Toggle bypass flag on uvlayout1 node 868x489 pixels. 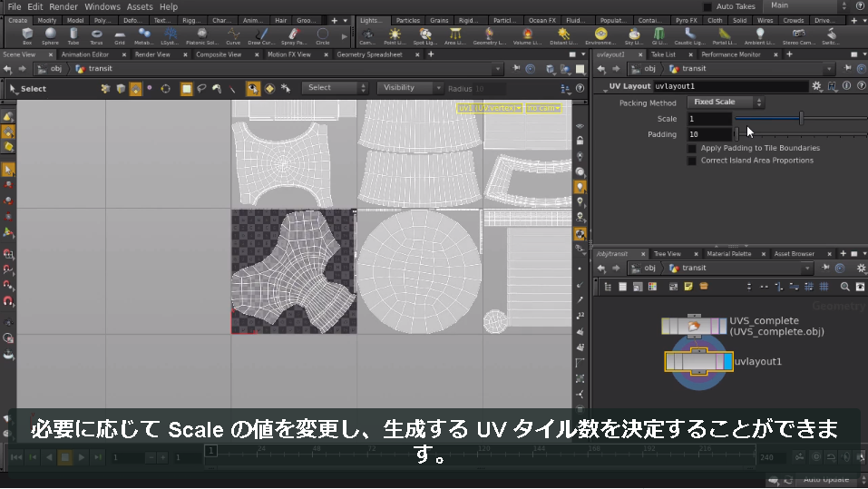[x=670, y=362]
